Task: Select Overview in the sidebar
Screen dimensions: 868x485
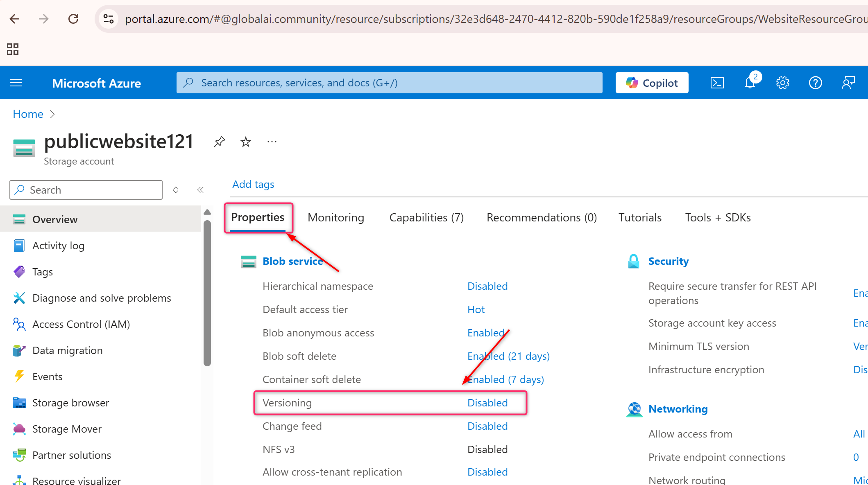Action: pyautogui.click(x=101, y=219)
